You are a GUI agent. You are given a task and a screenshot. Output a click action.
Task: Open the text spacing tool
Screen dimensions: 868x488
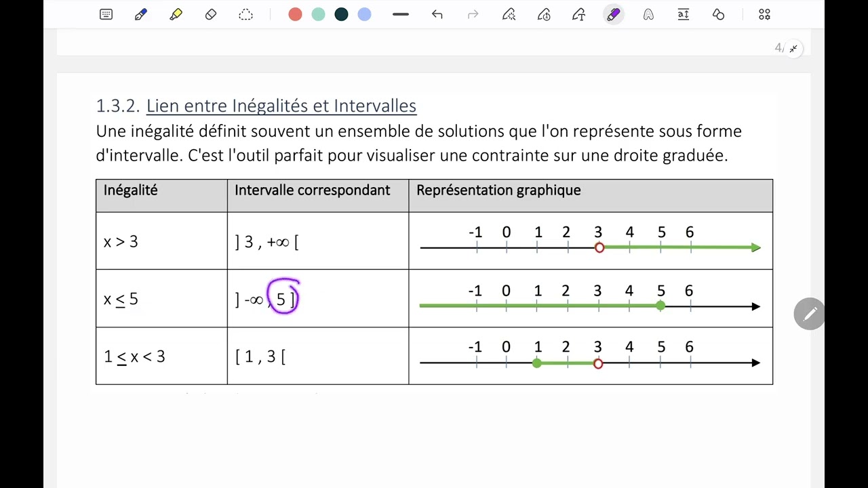684,14
